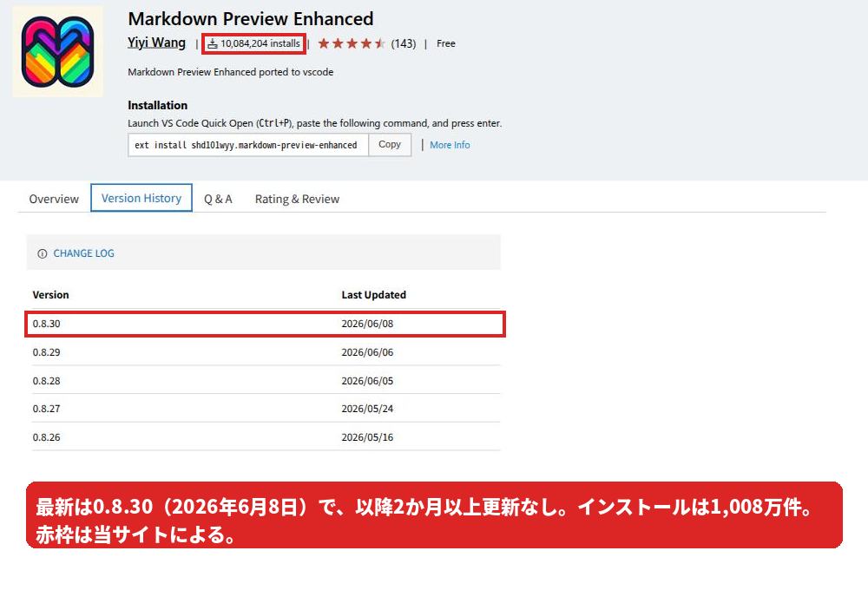Open the CHANGE LOG link
Image resolution: width=868 pixels, height=590 pixels.
click(x=83, y=253)
